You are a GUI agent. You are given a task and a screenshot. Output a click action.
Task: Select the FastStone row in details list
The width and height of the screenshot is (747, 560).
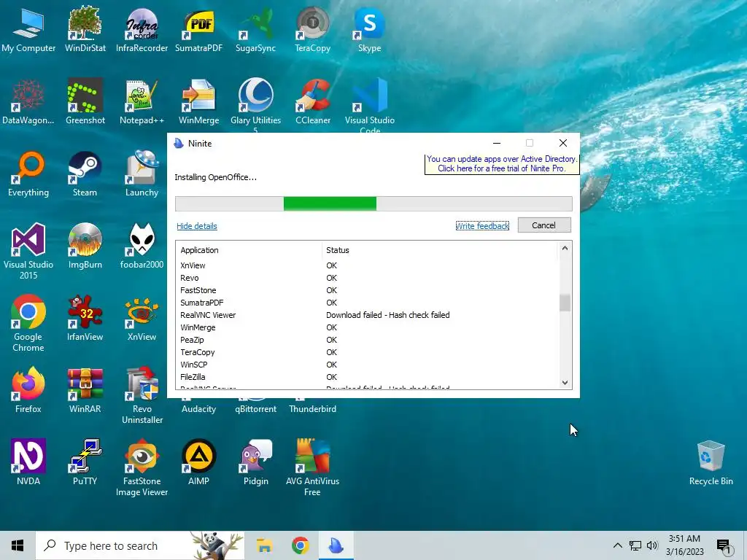click(367, 290)
